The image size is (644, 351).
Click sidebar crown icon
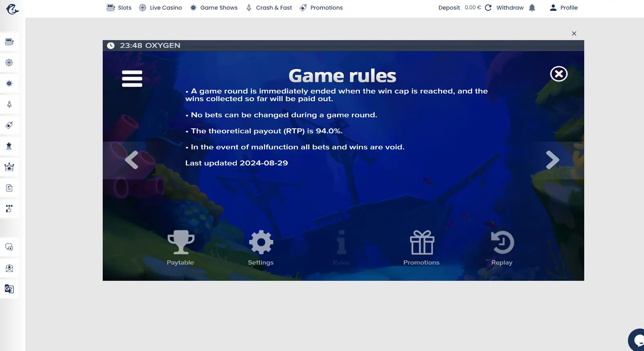(x=9, y=167)
